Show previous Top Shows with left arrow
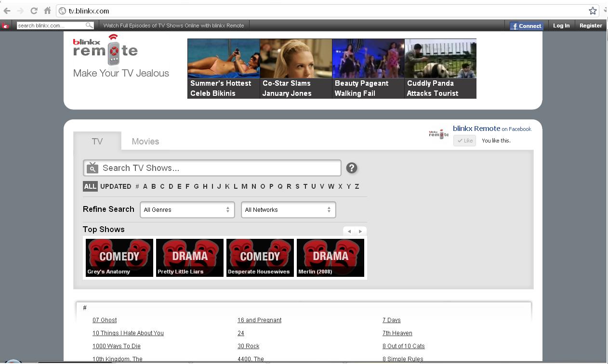This screenshot has height=364, width=608. (x=349, y=231)
